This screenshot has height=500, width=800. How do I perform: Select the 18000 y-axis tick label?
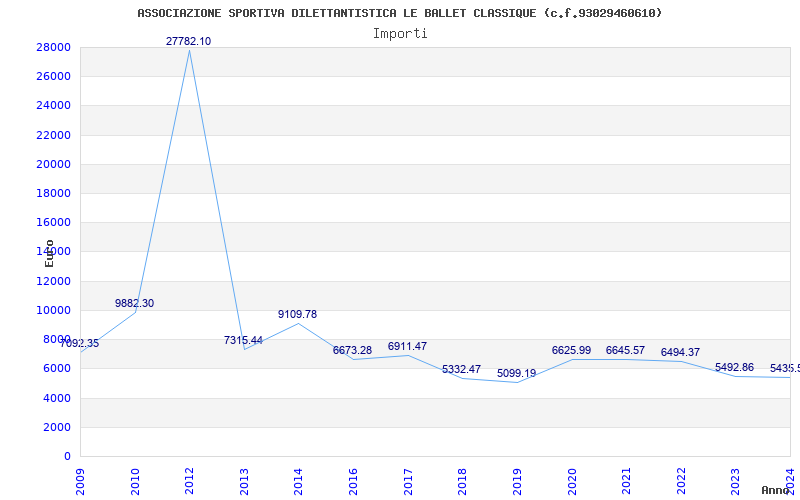coord(54,193)
